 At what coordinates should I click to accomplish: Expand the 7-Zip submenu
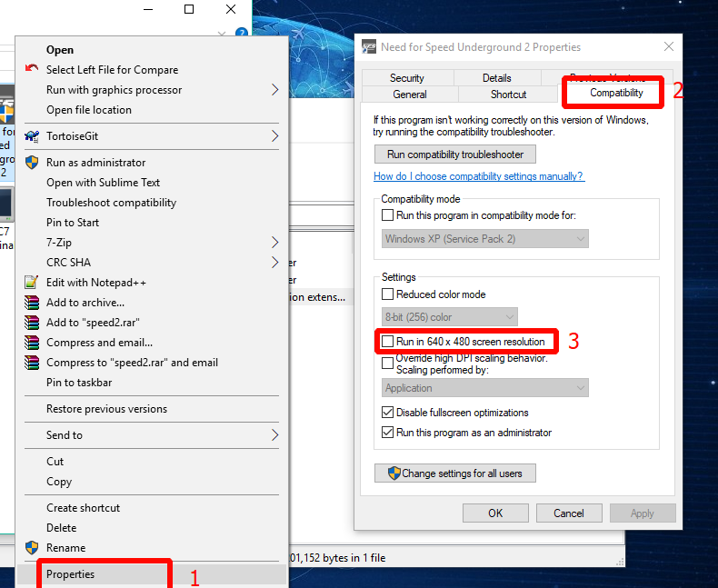pos(274,243)
